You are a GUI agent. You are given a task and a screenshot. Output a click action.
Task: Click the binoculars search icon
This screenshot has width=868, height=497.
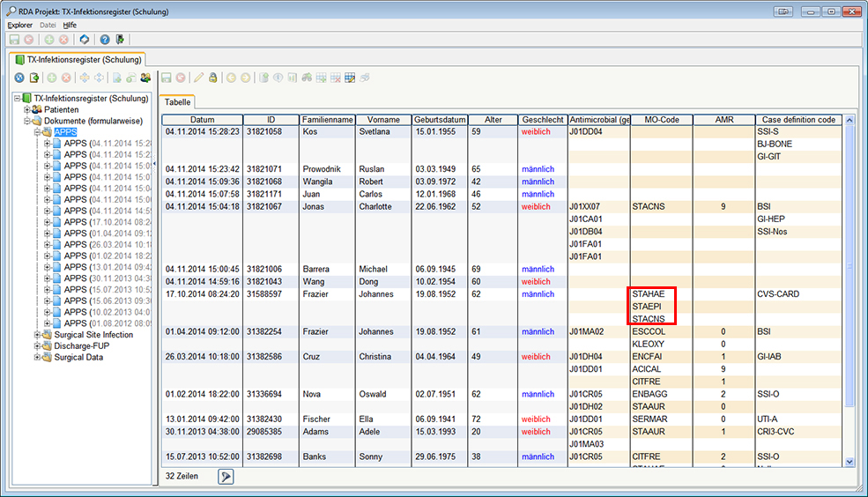tap(307, 78)
